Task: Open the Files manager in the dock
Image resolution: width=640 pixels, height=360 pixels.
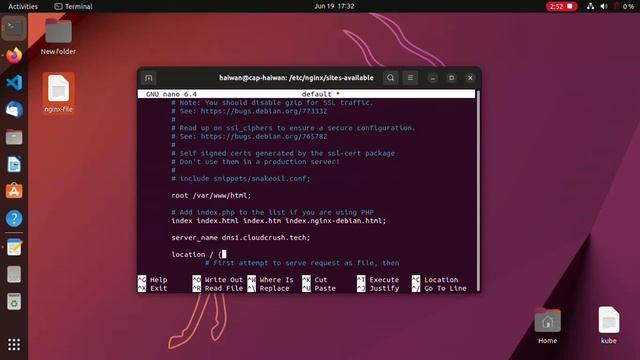Action: pos(14,137)
